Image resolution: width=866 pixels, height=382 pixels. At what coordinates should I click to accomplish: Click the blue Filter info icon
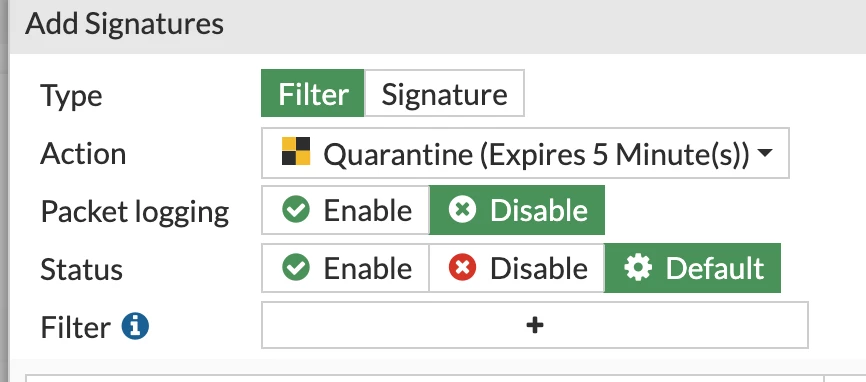pos(135,326)
